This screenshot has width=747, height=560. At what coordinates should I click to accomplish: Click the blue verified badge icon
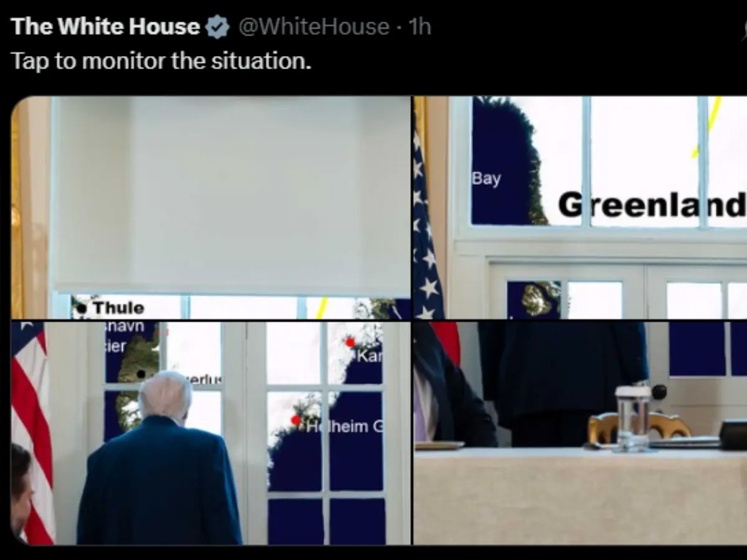[x=217, y=27]
